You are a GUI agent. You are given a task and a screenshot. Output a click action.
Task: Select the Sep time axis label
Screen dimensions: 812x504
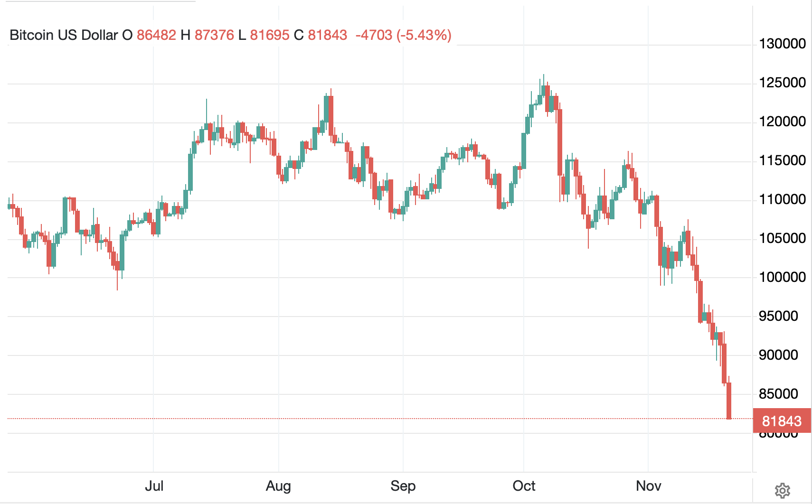pyautogui.click(x=403, y=486)
